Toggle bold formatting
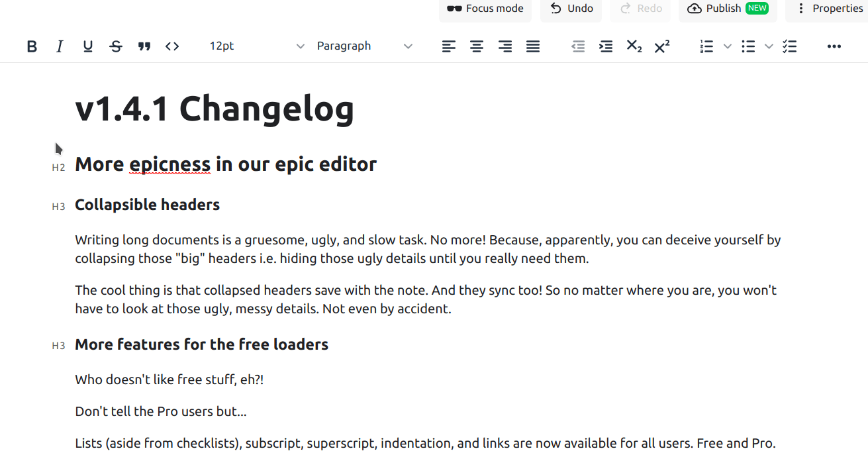Viewport: 868px width, 457px height. pyautogui.click(x=32, y=46)
